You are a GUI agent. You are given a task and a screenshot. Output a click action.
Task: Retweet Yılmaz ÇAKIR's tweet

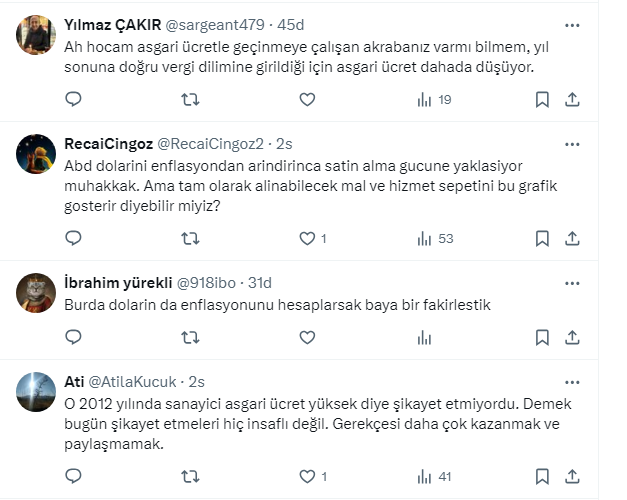pyautogui.click(x=190, y=99)
